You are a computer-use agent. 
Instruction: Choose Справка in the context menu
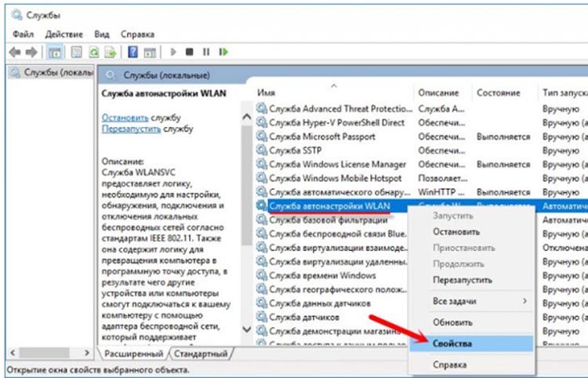click(450, 365)
